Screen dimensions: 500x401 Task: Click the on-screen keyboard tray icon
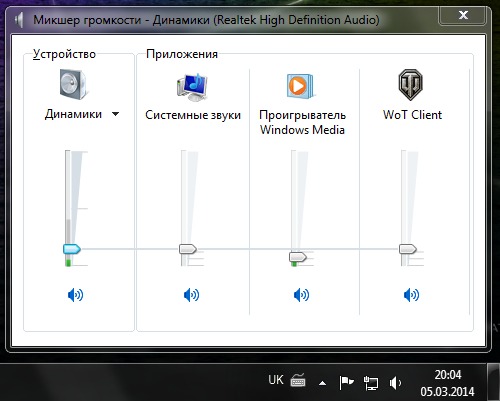(x=298, y=380)
